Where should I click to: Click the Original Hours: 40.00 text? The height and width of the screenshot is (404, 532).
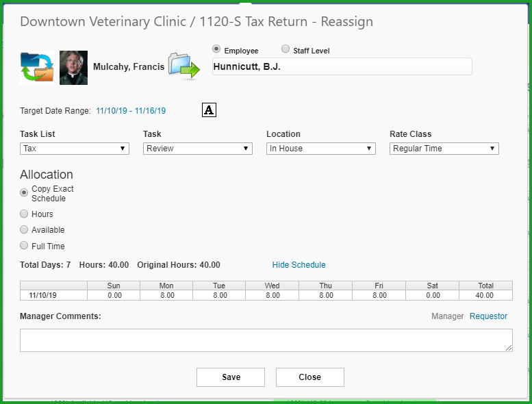tap(179, 265)
